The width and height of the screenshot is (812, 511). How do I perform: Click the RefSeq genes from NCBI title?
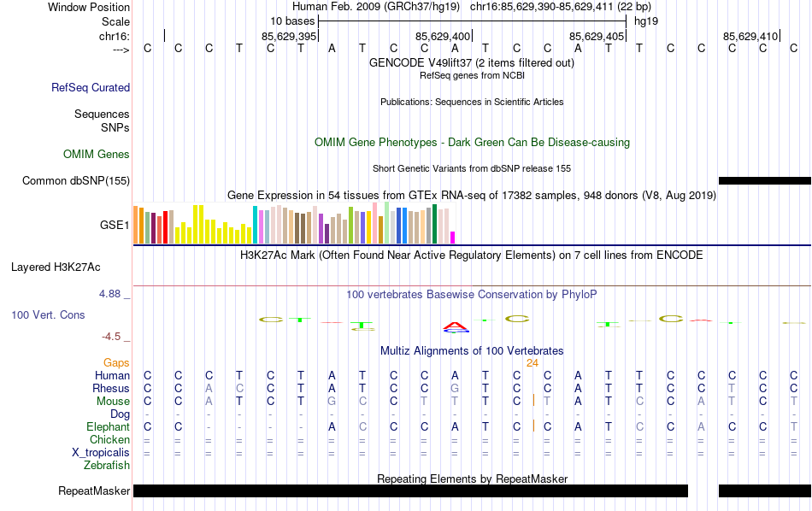(473, 75)
